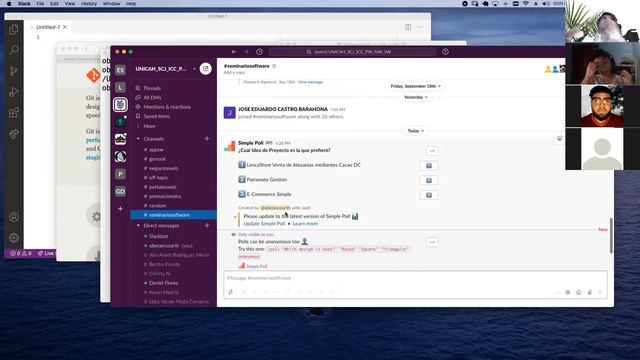
Task: Open History menu in menu bar
Action: pos(89,3)
